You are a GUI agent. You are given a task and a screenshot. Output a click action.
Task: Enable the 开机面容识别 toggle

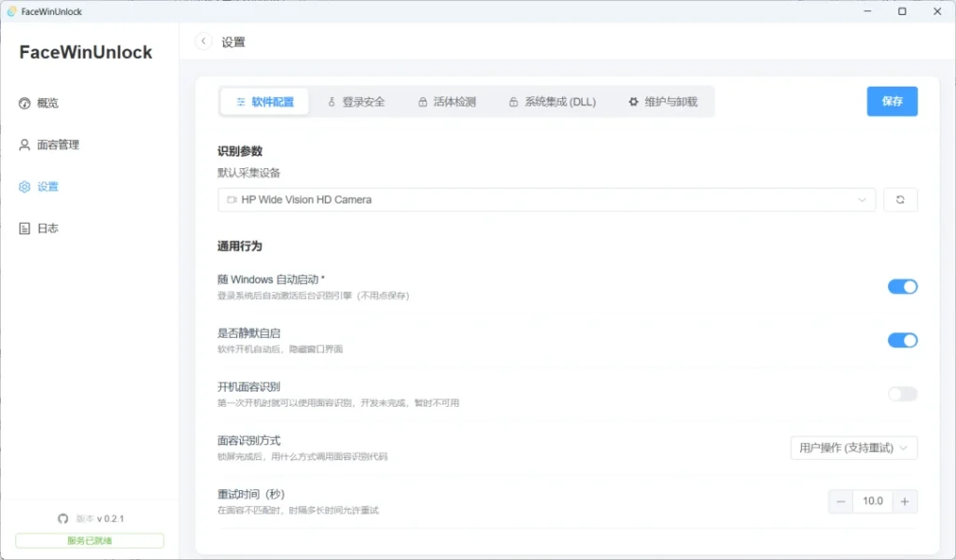(x=902, y=394)
